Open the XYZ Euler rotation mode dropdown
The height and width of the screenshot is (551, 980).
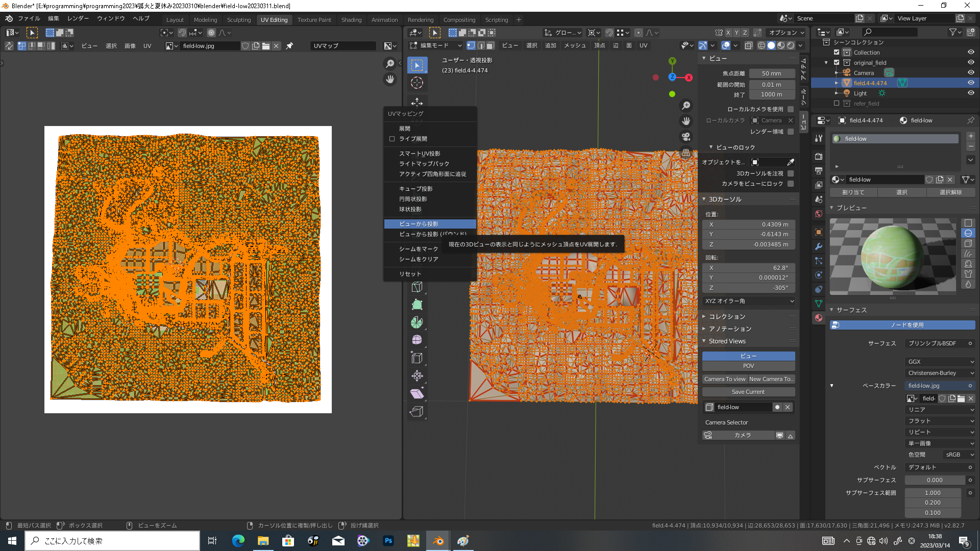click(748, 301)
